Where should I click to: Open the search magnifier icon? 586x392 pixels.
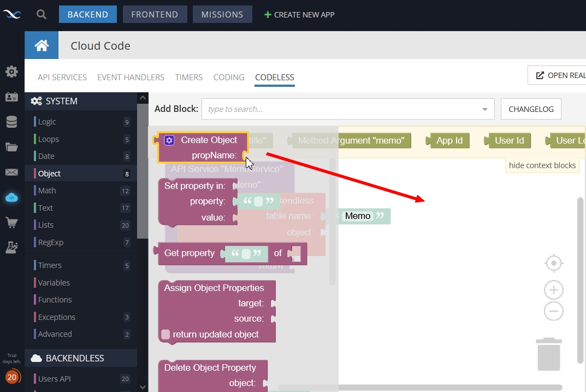42,15
